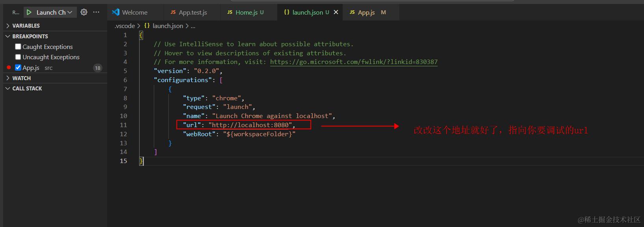This screenshot has height=227, width=644.
Task: Collapse the CALL STACK section
Action: point(55,88)
